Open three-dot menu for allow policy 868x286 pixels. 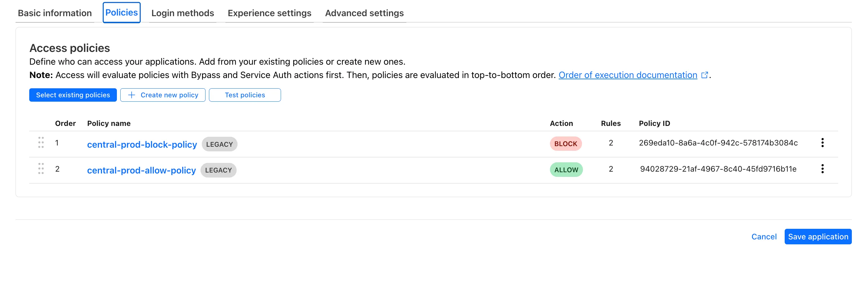[x=822, y=169]
